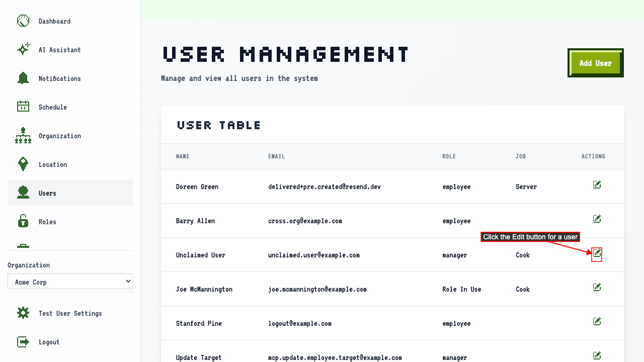Click the Actions column header

click(x=593, y=156)
